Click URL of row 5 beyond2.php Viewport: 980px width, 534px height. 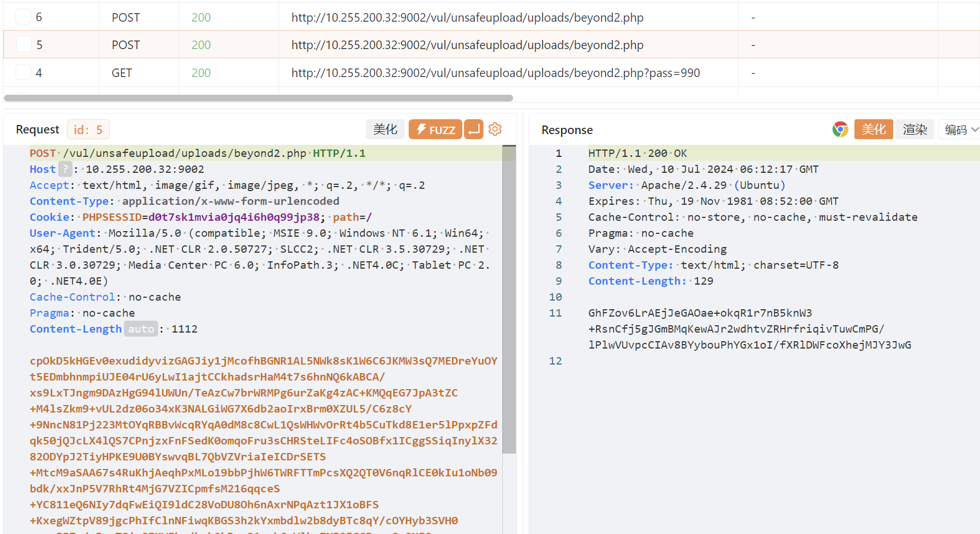467,44
